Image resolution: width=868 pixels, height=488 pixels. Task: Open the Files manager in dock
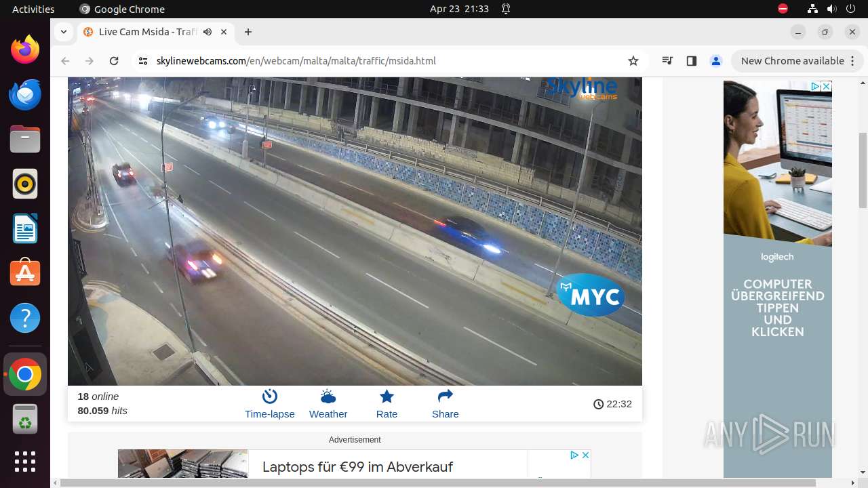(25, 140)
